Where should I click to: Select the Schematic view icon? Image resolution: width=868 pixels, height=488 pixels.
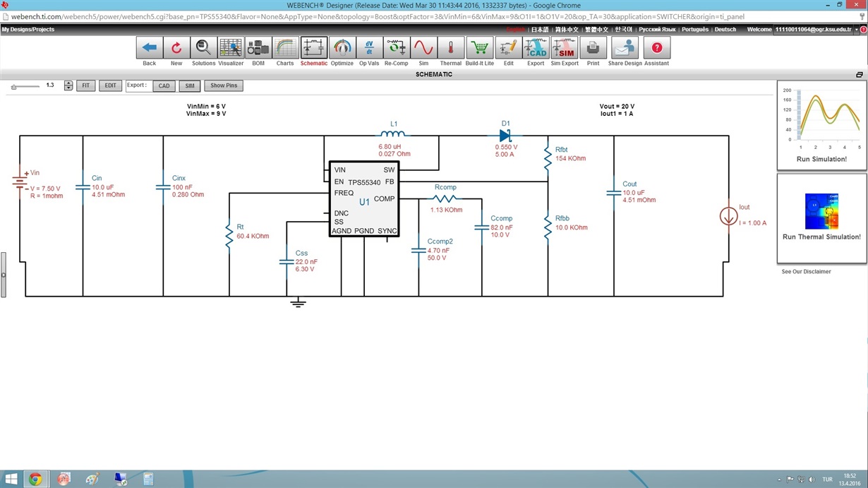pos(314,48)
